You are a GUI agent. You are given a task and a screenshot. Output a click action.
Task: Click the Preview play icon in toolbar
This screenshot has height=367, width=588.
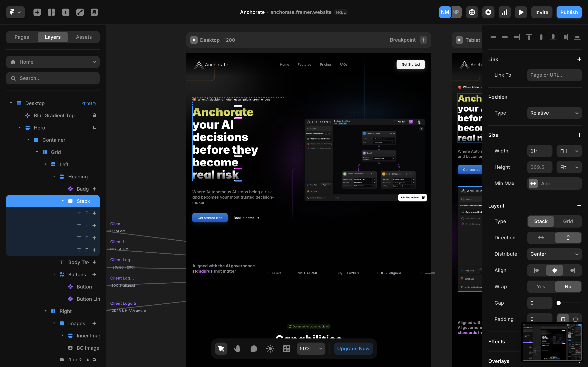point(521,12)
